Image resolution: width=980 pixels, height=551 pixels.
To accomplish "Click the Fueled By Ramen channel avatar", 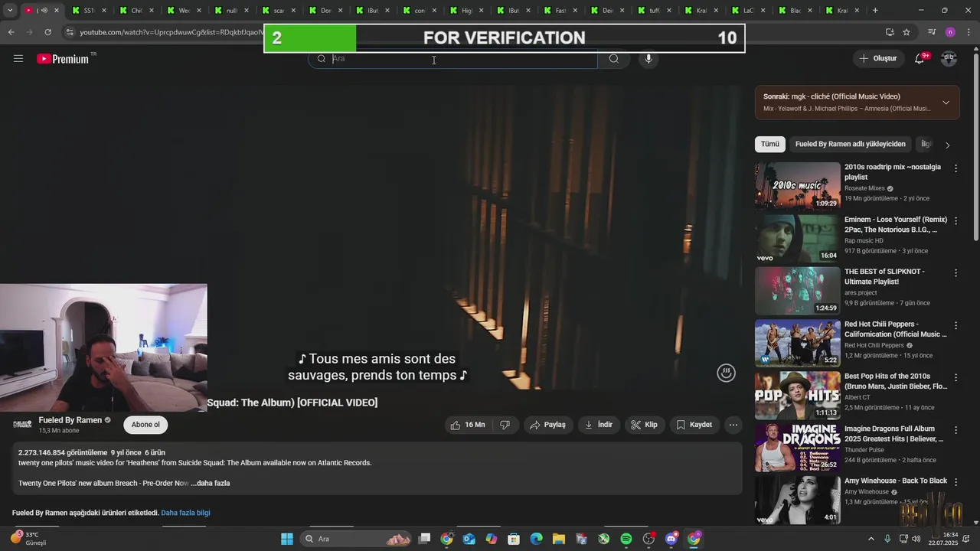I will coord(22,425).
